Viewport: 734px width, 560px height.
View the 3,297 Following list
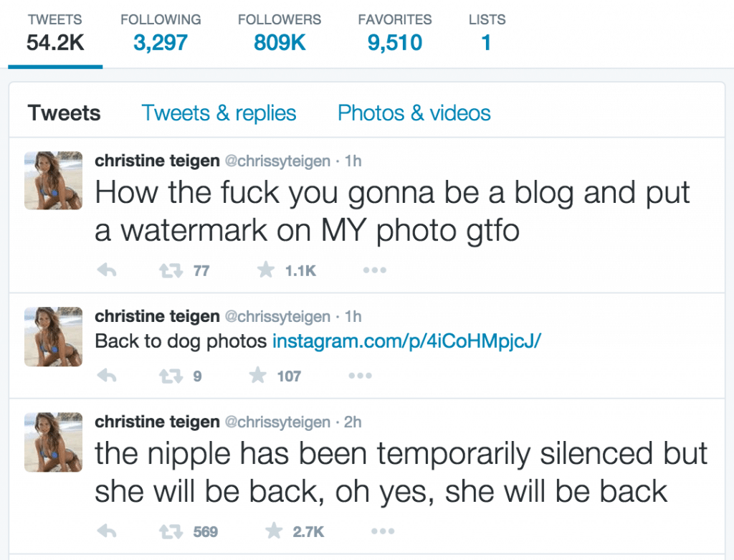(x=161, y=33)
